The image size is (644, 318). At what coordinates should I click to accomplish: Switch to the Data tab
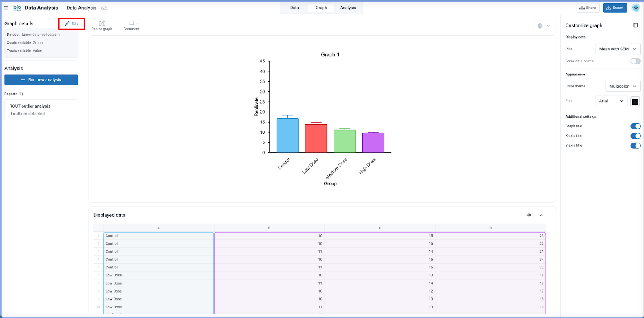pyautogui.click(x=295, y=8)
